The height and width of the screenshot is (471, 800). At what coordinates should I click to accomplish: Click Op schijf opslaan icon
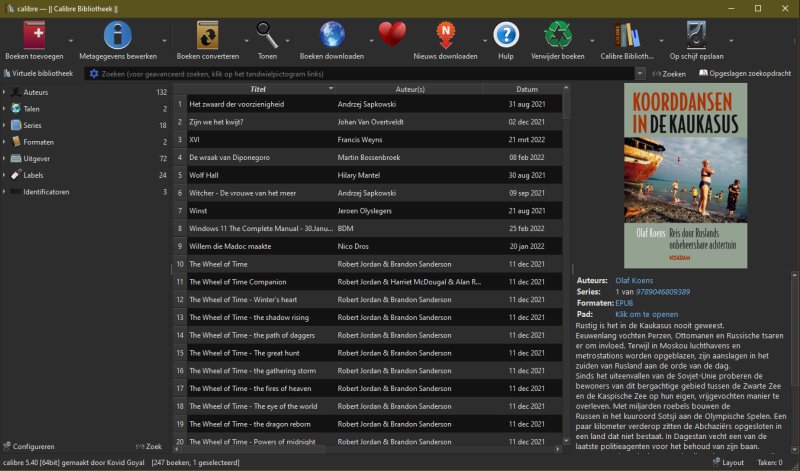click(x=695, y=35)
